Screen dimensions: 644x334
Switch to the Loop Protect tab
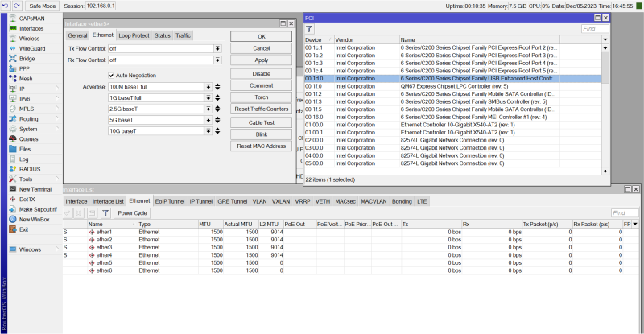click(x=134, y=35)
